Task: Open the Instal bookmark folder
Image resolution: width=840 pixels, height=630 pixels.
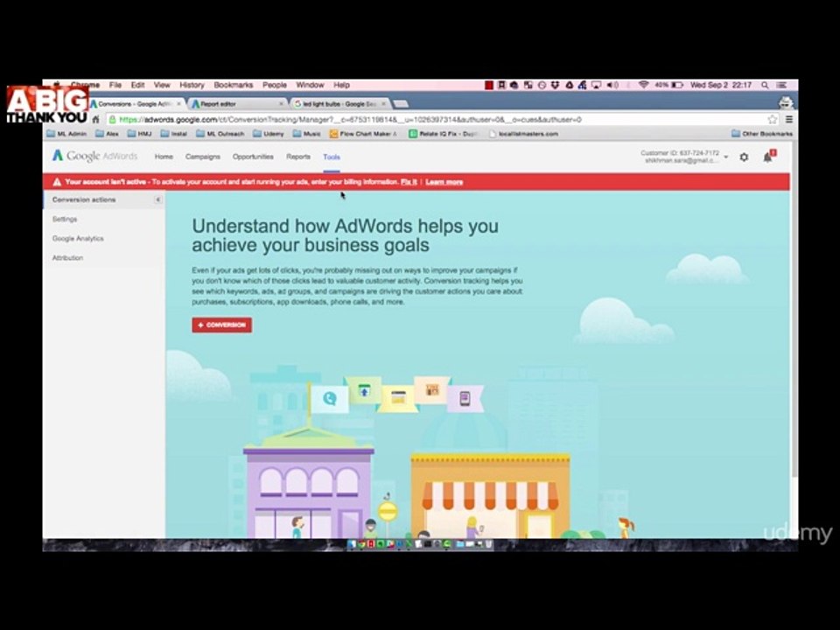Action: click(x=174, y=134)
